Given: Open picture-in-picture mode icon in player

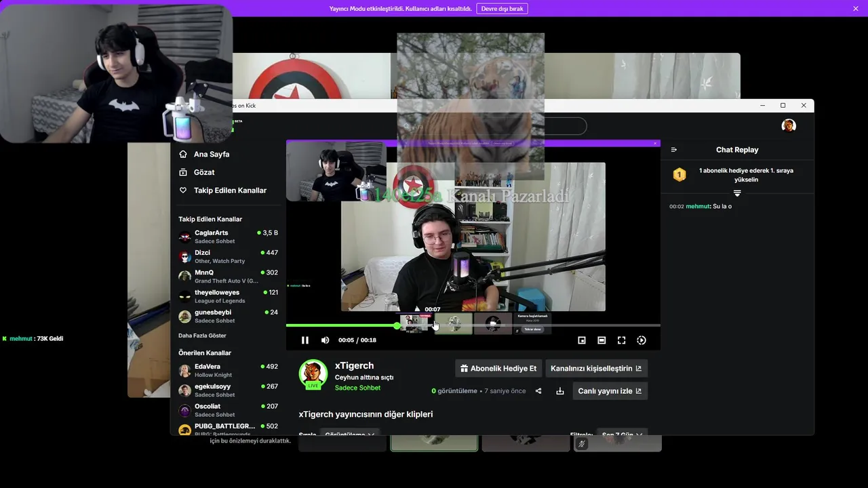Looking at the screenshot, I should point(582,340).
